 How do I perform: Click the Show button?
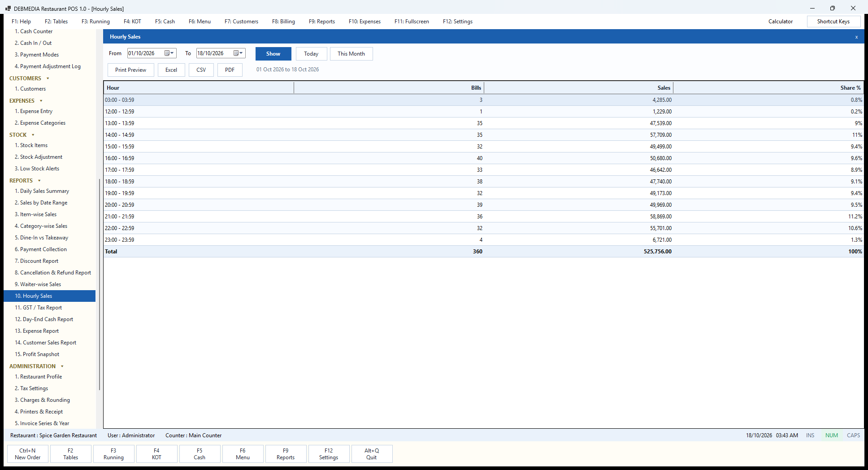click(273, 54)
